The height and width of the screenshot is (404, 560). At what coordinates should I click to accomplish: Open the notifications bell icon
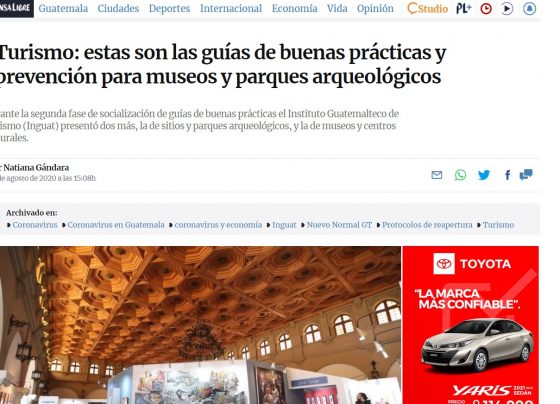(x=529, y=8)
